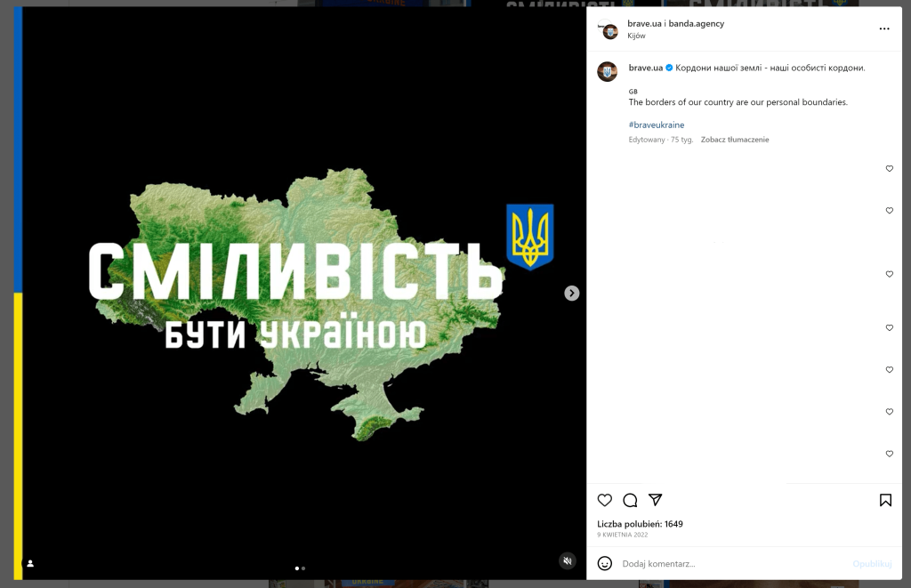The image size is (911, 588).
Task: Select second carousel dot indicator
Action: 303,568
